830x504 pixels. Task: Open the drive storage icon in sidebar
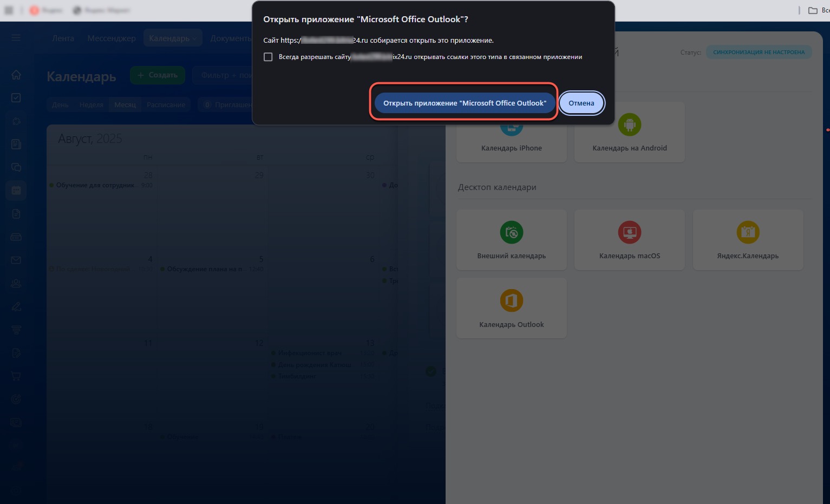pos(16,237)
